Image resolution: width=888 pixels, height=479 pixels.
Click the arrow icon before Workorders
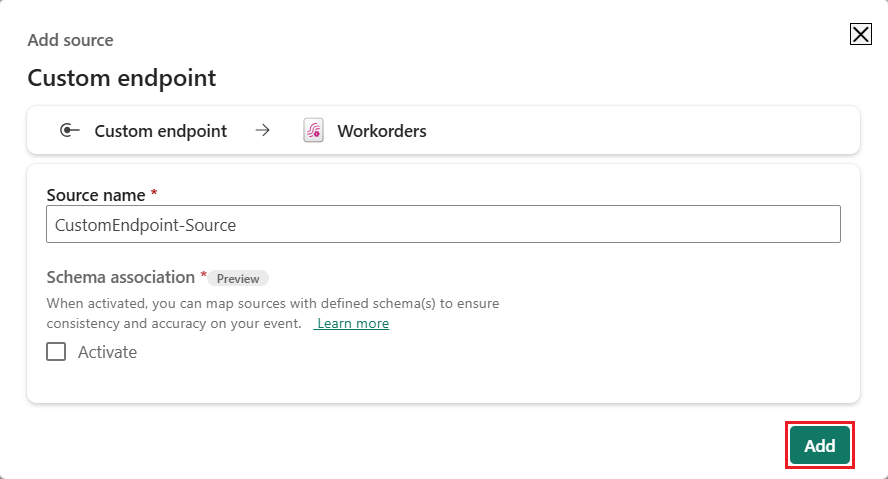tap(263, 131)
